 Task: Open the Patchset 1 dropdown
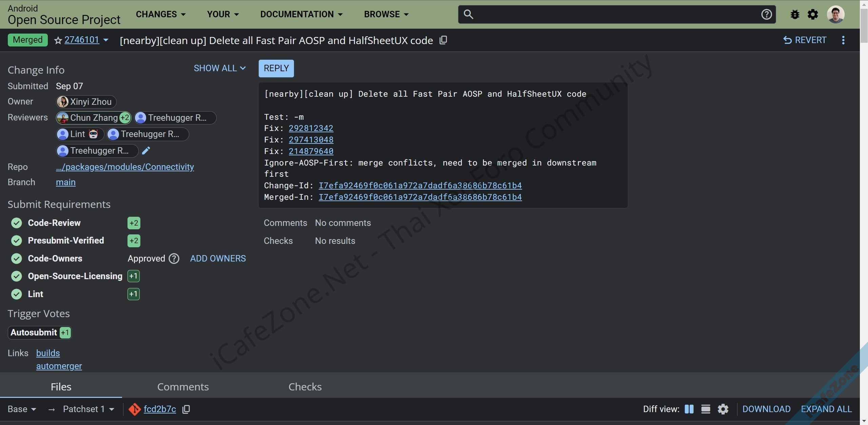(x=88, y=409)
